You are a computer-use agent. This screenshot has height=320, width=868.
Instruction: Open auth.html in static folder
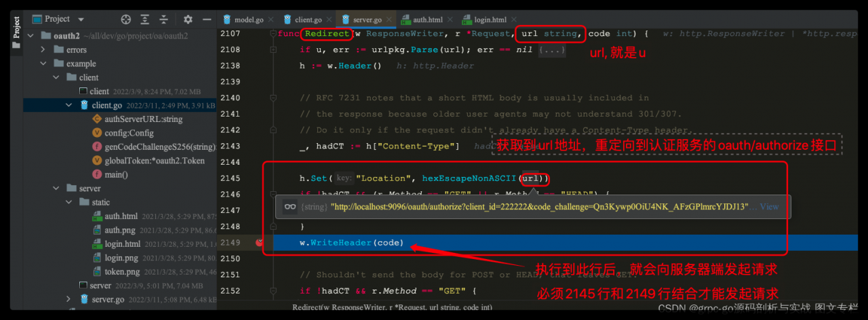coord(121,216)
